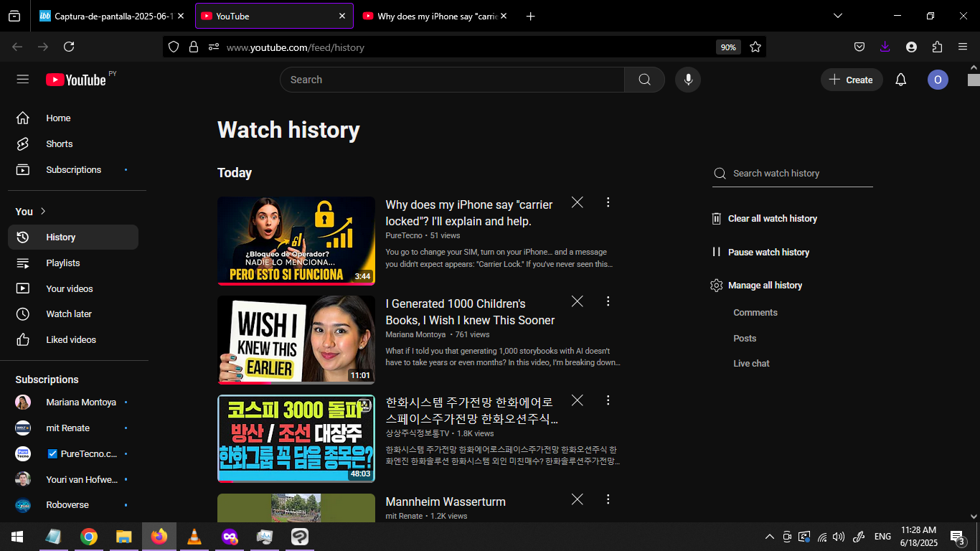The height and width of the screenshot is (551, 980).
Task: Open the Korean KOSPI 3000 video thumbnail
Action: click(296, 439)
